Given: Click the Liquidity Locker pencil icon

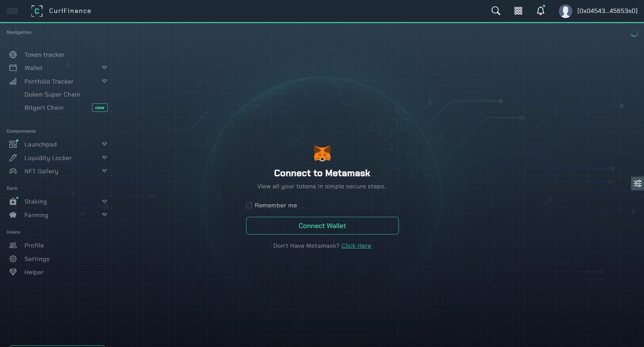Looking at the screenshot, I should click(x=13, y=158).
